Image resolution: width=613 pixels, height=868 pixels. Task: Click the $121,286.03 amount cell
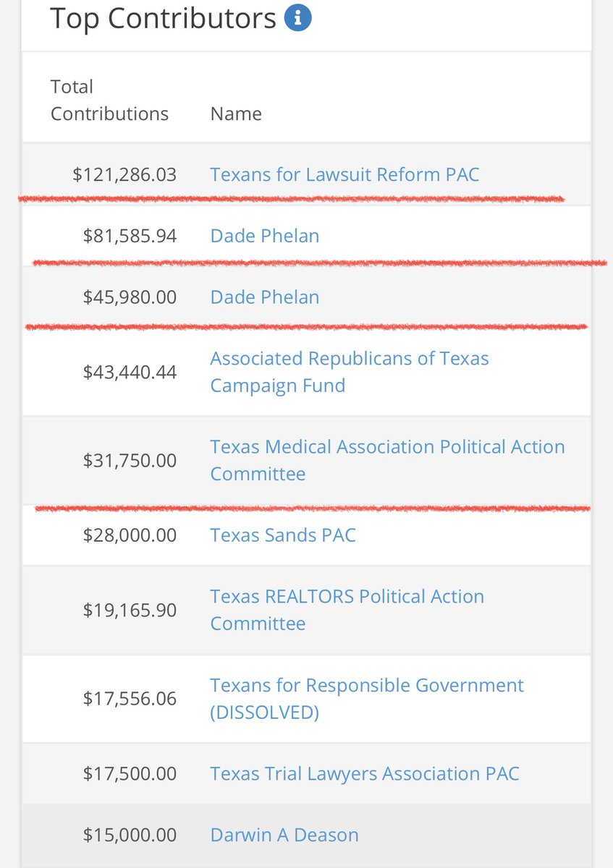pyautogui.click(x=124, y=174)
